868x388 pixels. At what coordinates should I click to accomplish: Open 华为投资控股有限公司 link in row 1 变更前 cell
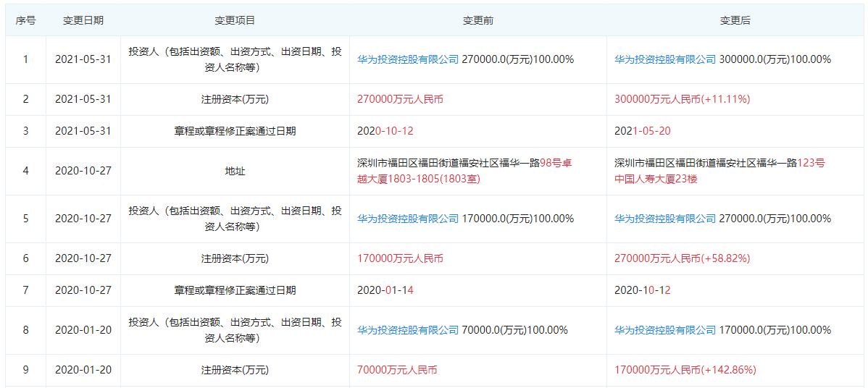click(x=408, y=59)
